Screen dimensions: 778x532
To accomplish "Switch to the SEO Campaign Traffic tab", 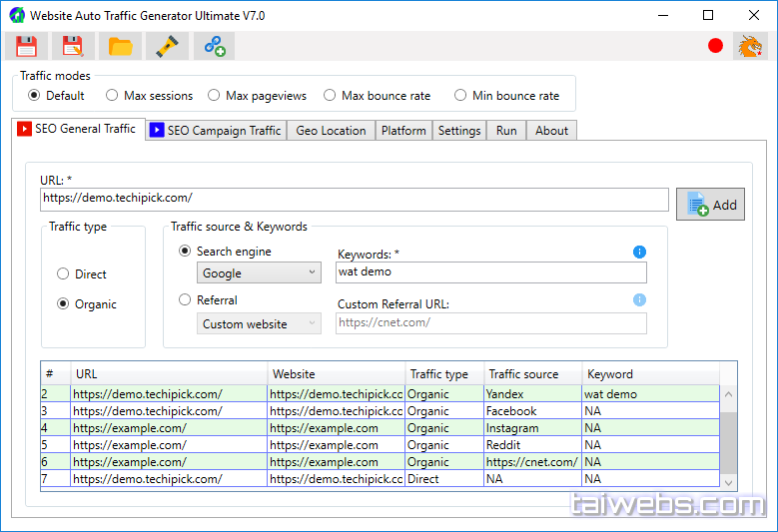I will pos(216,131).
